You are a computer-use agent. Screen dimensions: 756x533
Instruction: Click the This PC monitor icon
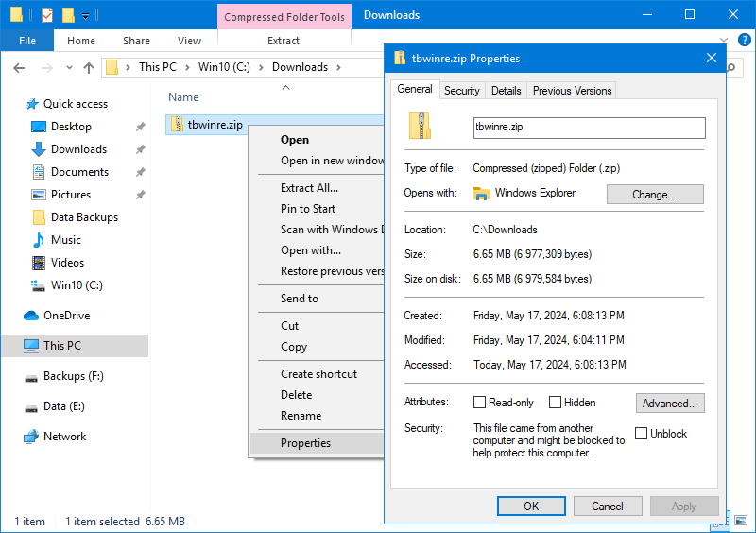coord(31,346)
